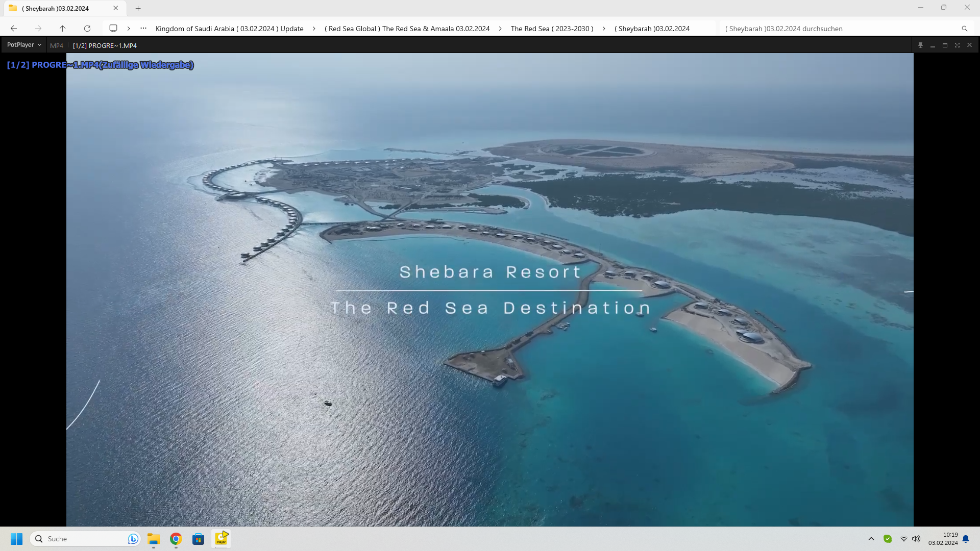The height and width of the screenshot is (551, 980).
Task: Expand chevron after Red Sea Global breadcrumb
Action: tap(500, 29)
